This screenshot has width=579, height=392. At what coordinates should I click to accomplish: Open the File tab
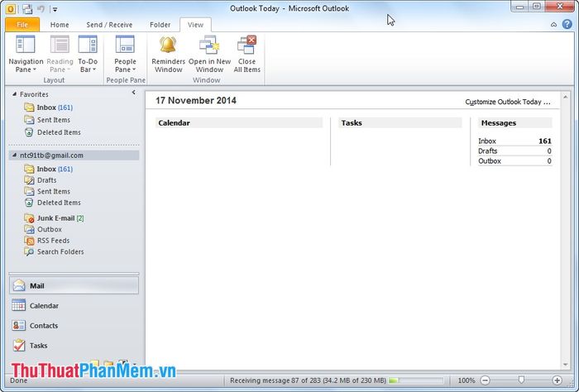(22, 25)
